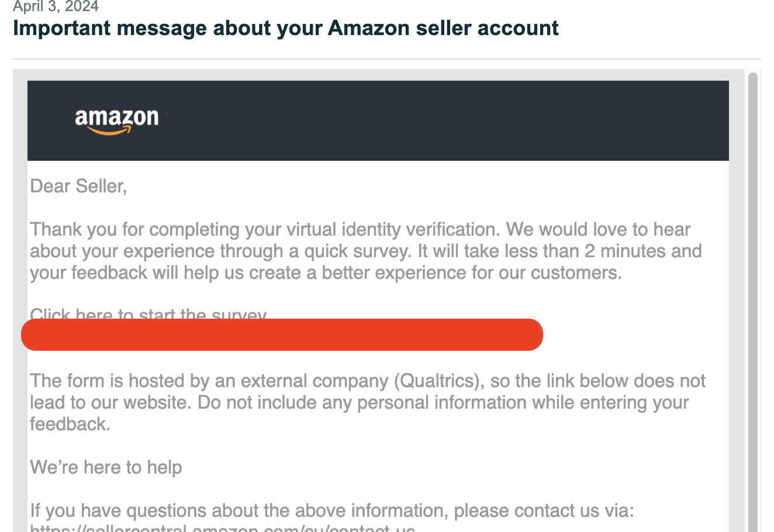Click the dark header banner of the email
This screenshot has width=774, height=532.
[x=378, y=120]
